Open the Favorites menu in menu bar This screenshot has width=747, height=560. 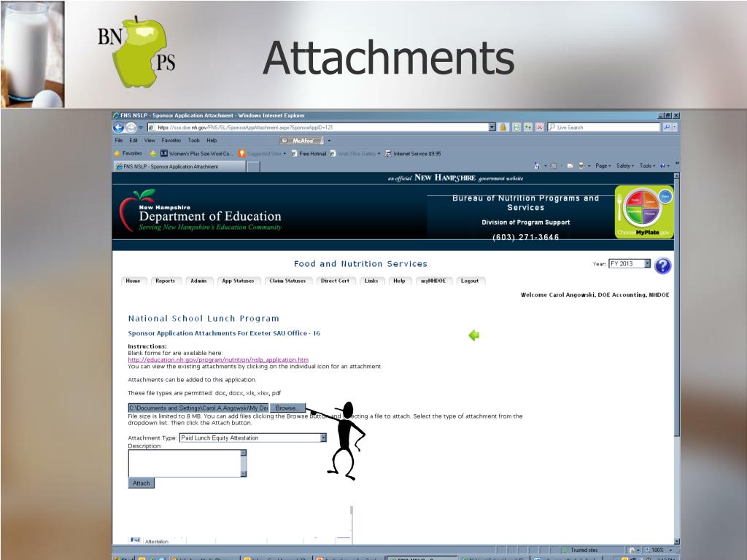(171, 141)
